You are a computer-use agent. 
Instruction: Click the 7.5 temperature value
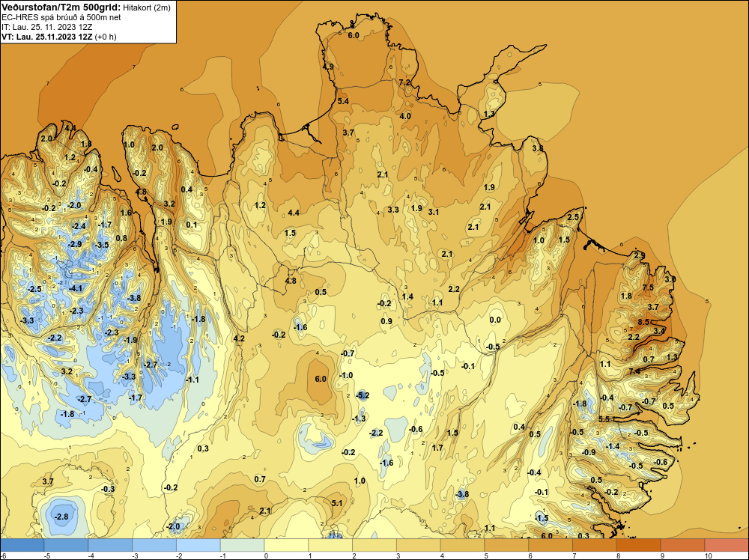tap(648, 287)
